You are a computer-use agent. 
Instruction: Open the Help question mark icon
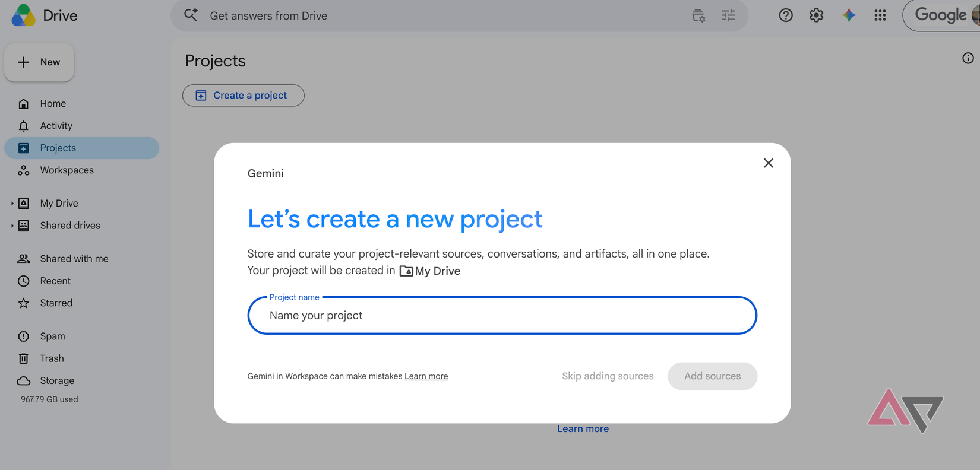point(786,15)
